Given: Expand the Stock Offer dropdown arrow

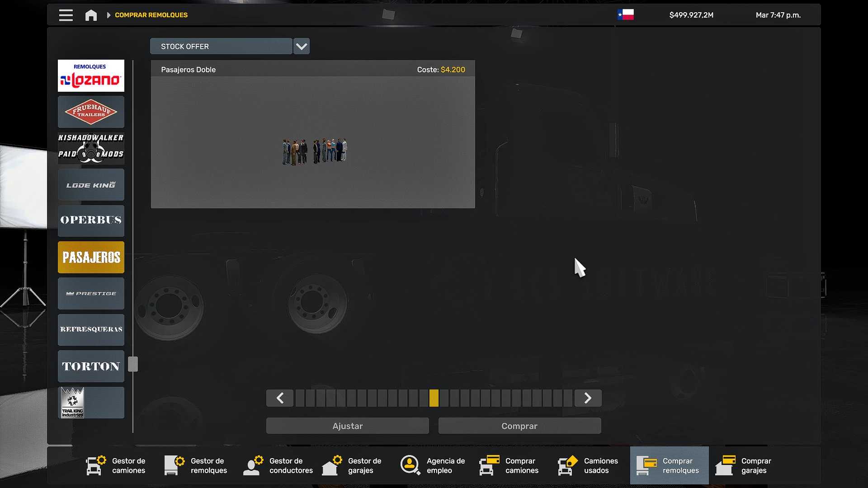Looking at the screenshot, I should (x=301, y=46).
